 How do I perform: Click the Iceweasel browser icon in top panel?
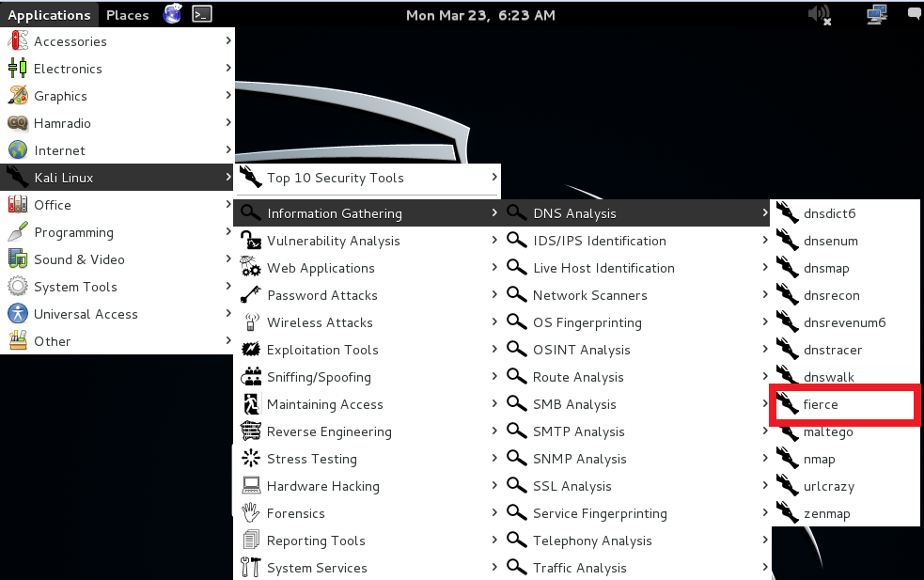(173, 14)
